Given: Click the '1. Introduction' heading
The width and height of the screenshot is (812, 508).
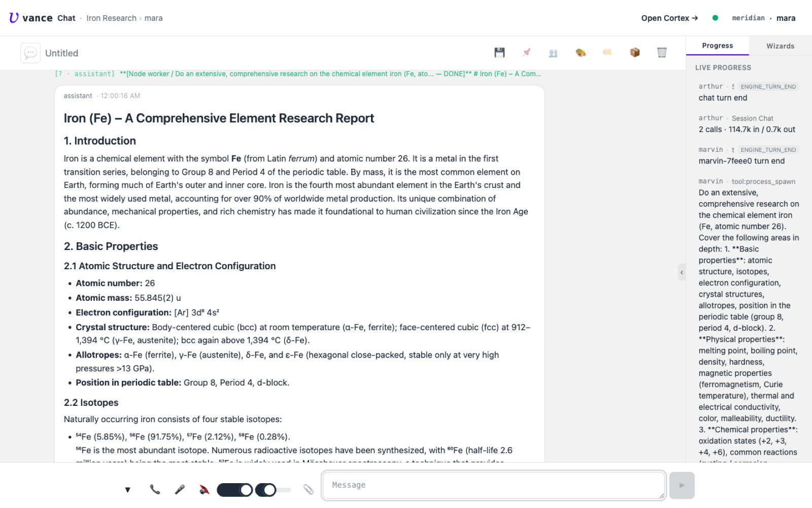Looking at the screenshot, I should click(100, 141).
